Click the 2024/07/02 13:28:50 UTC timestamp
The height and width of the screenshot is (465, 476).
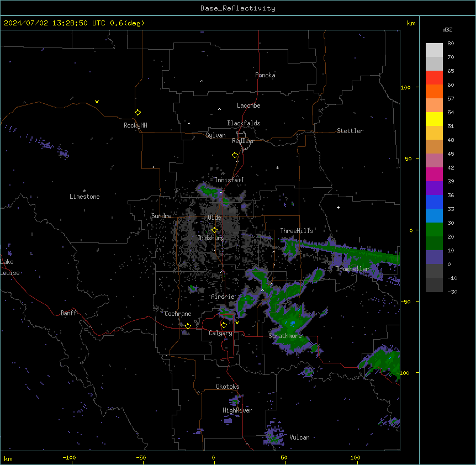[x=55, y=23]
